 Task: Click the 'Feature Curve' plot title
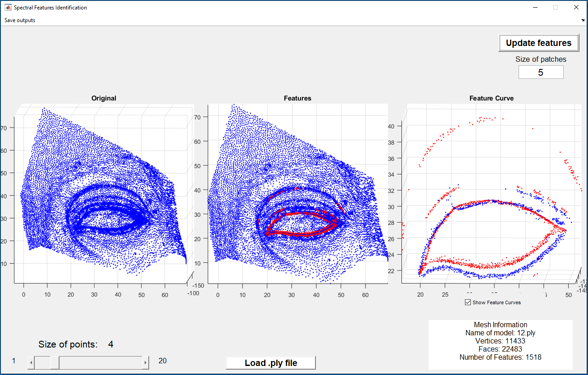[492, 98]
